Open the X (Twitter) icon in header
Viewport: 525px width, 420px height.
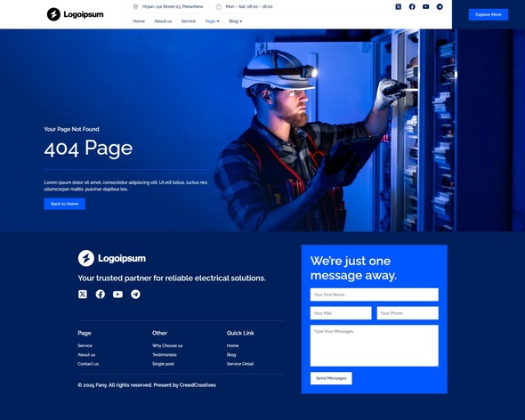(398, 7)
